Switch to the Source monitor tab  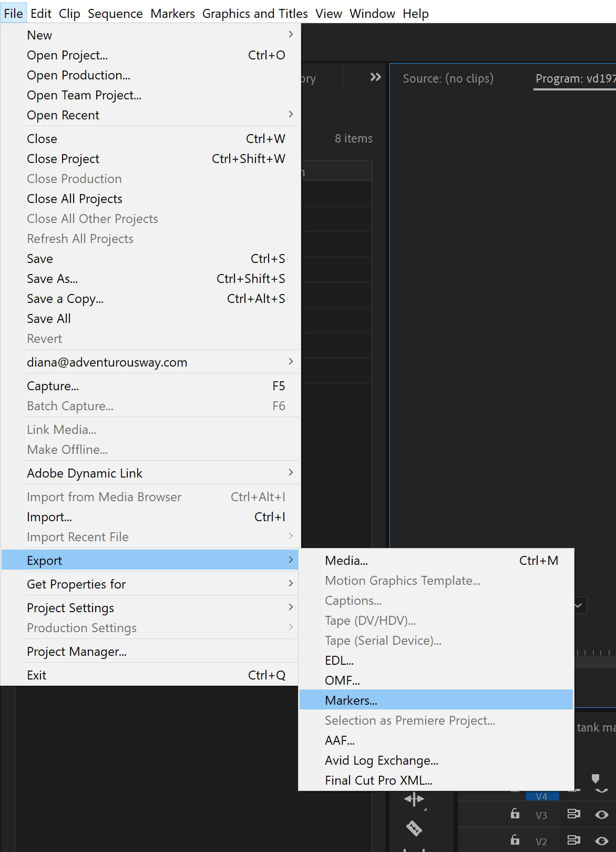pyautogui.click(x=448, y=78)
